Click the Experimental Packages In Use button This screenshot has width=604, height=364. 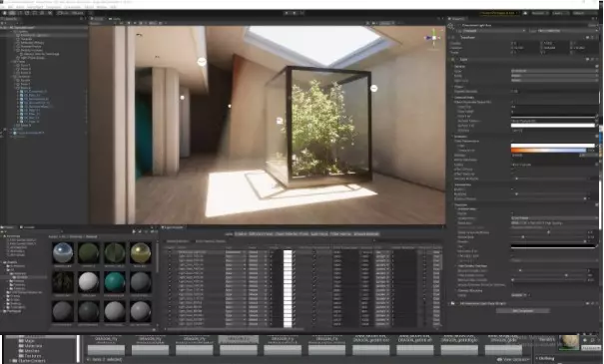click(x=498, y=13)
